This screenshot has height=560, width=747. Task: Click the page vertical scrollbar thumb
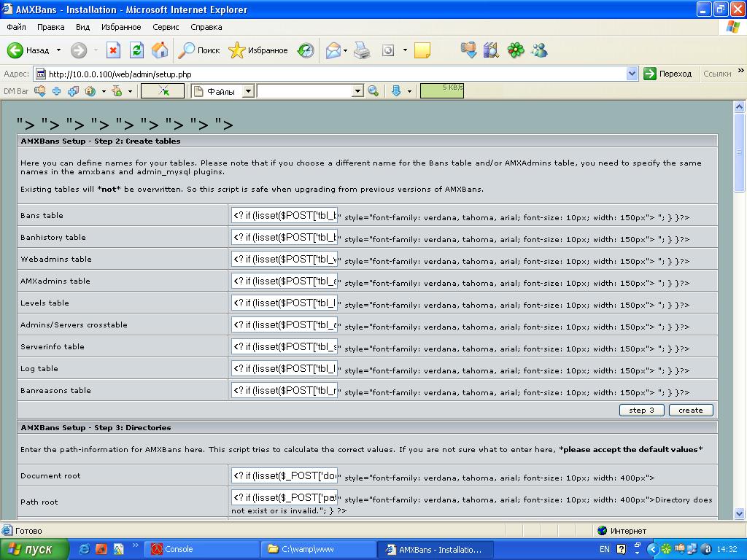[x=740, y=152]
